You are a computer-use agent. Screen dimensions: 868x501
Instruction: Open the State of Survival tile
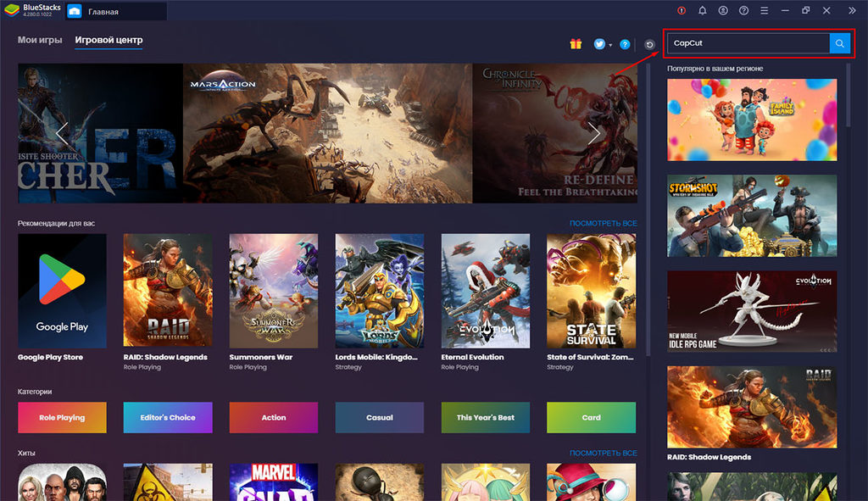pyautogui.click(x=591, y=291)
